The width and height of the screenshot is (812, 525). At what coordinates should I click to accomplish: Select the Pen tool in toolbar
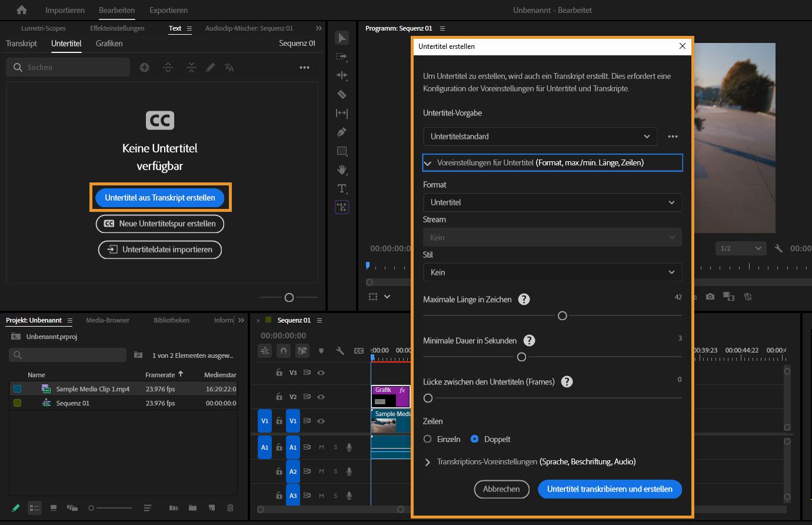tap(342, 132)
